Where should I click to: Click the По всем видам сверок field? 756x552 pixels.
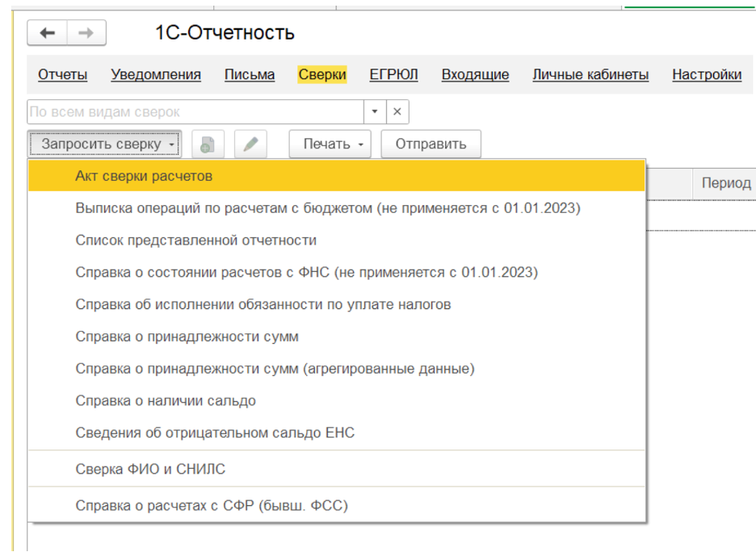(194, 112)
